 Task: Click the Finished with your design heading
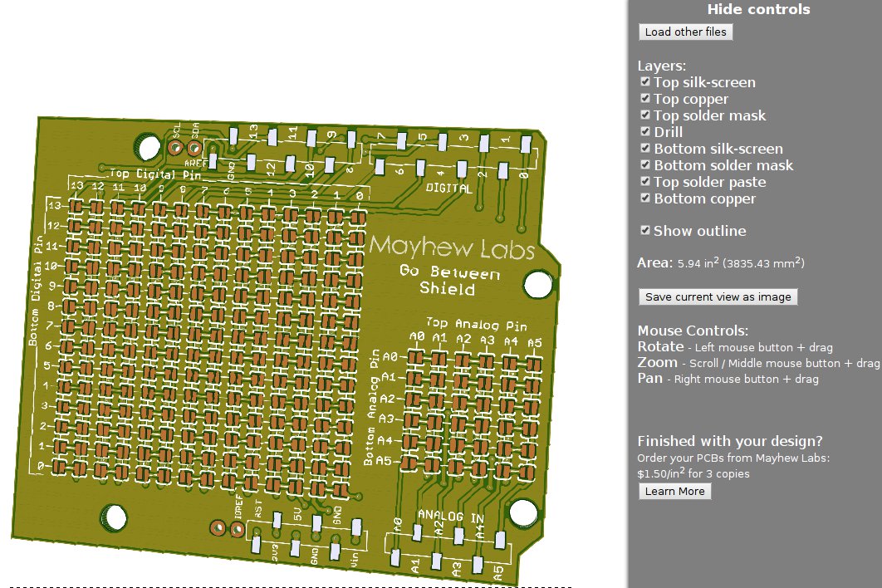(730, 441)
